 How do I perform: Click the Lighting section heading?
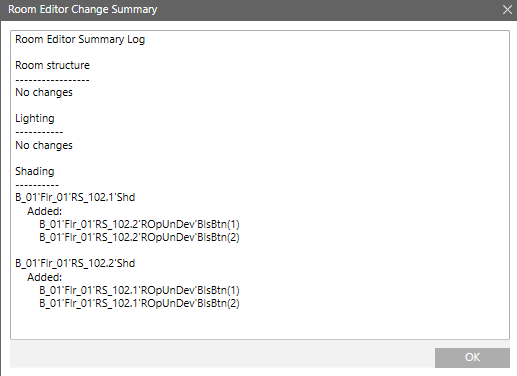click(x=35, y=118)
